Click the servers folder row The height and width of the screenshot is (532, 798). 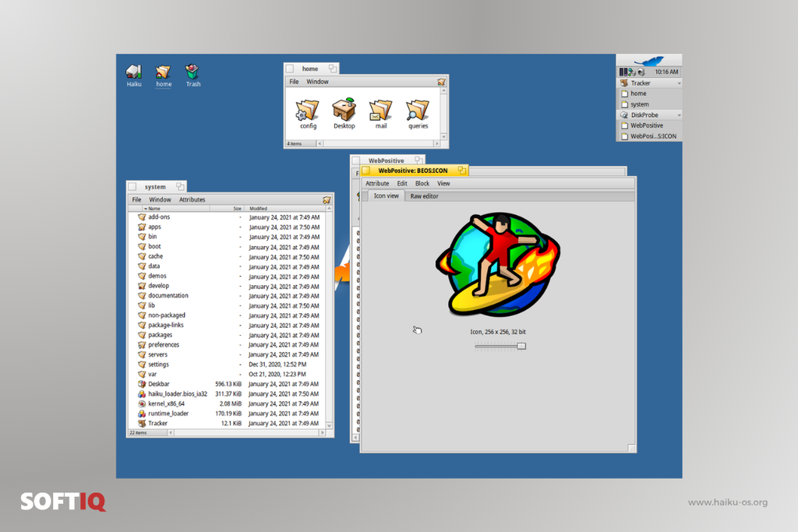point(228,354)
